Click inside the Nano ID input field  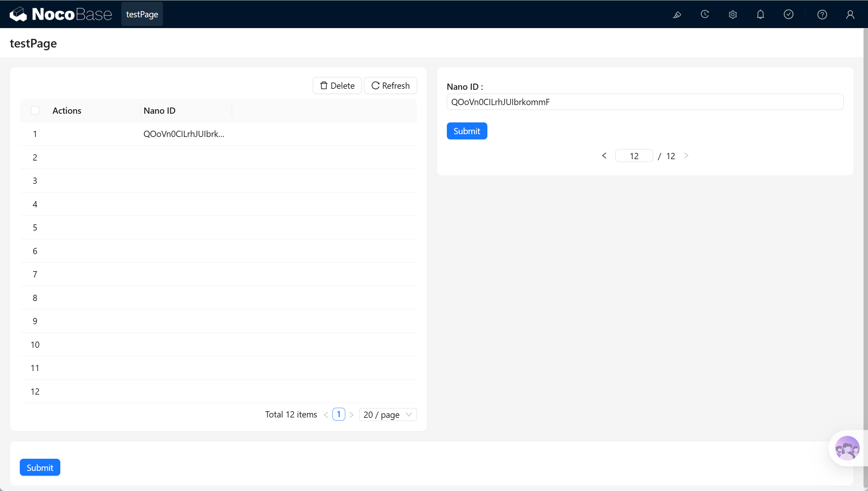point(645,102)
